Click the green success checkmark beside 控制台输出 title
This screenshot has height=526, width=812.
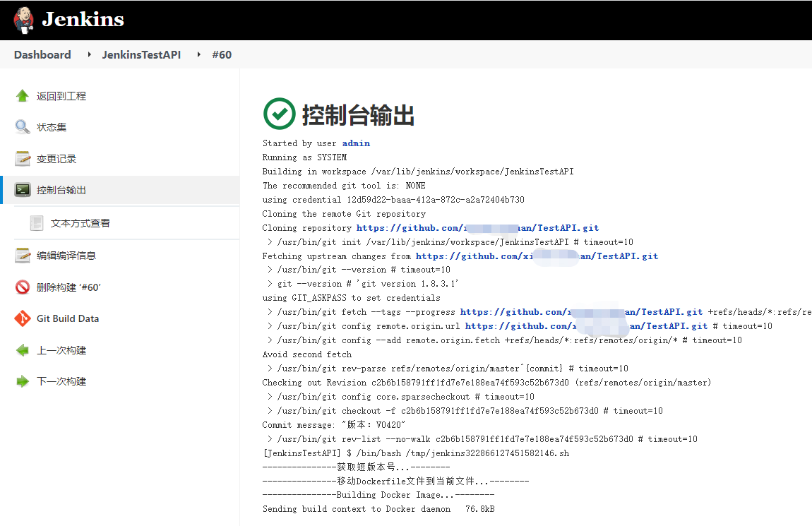pyautogui.click(x=280, y=114)
